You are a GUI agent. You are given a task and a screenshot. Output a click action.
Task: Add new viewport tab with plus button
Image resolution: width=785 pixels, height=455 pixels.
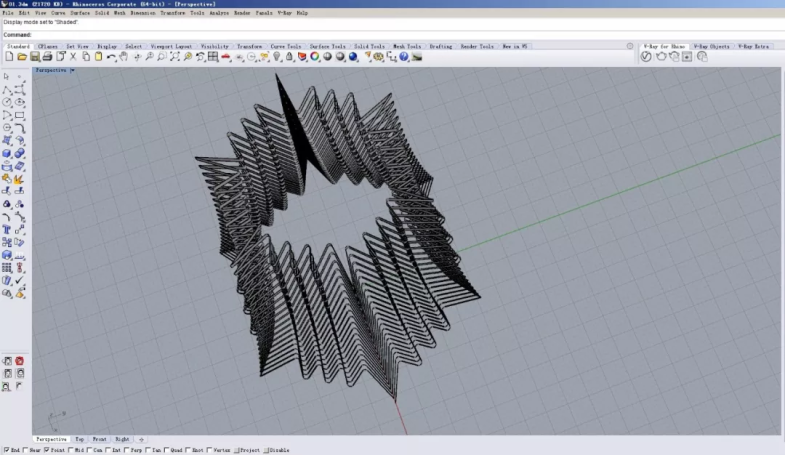pyautogui.click(x=141, y=439)
